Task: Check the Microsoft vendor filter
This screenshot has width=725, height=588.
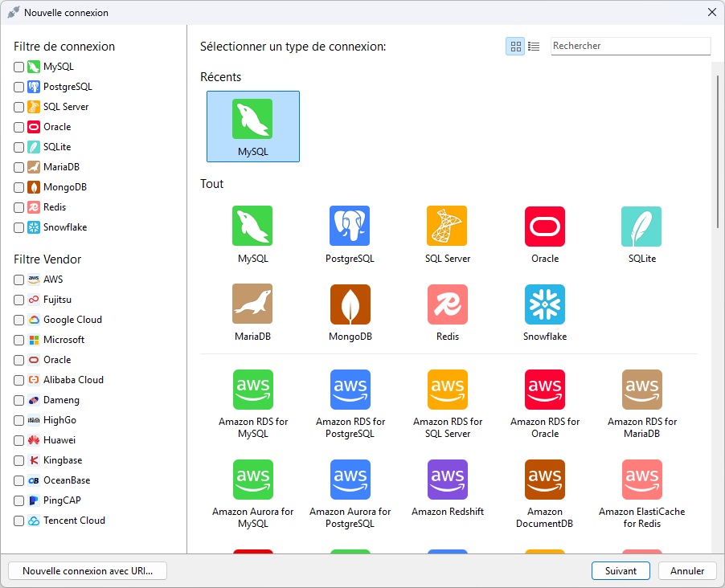Action: (x=19, y=341)
